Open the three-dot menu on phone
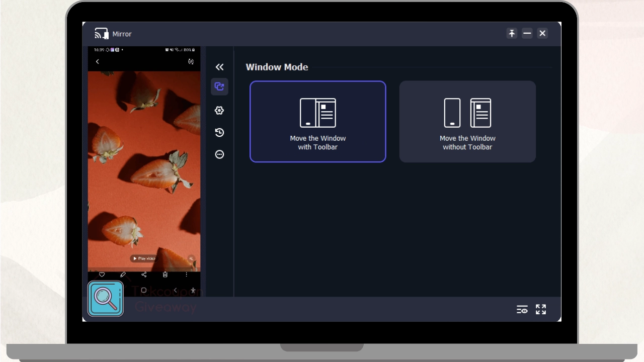The image size is (644, 362). [x=186, y=275]
